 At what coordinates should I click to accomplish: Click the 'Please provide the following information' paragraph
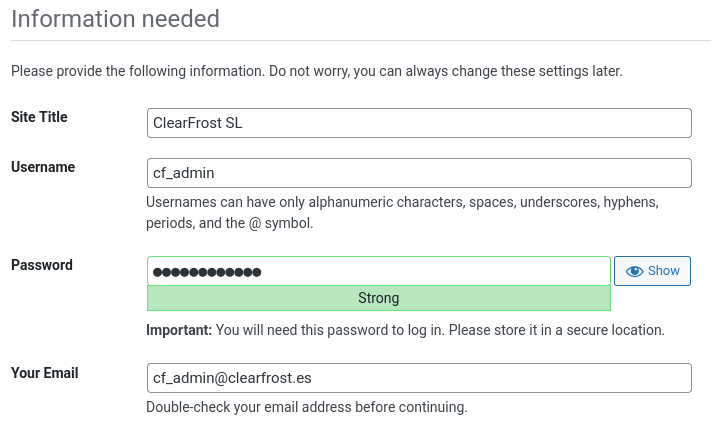[x=316, y=72]
